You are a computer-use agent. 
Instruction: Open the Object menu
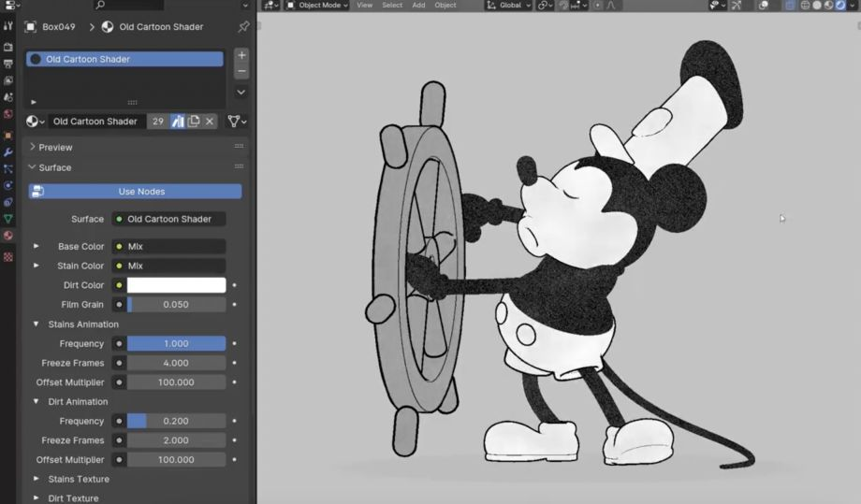pos(445,5)
